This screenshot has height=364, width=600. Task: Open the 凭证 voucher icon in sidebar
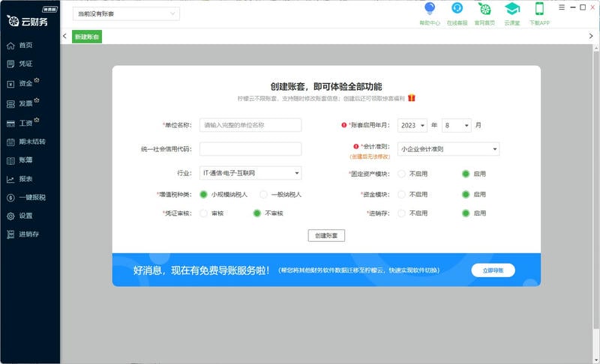(10, 64)
